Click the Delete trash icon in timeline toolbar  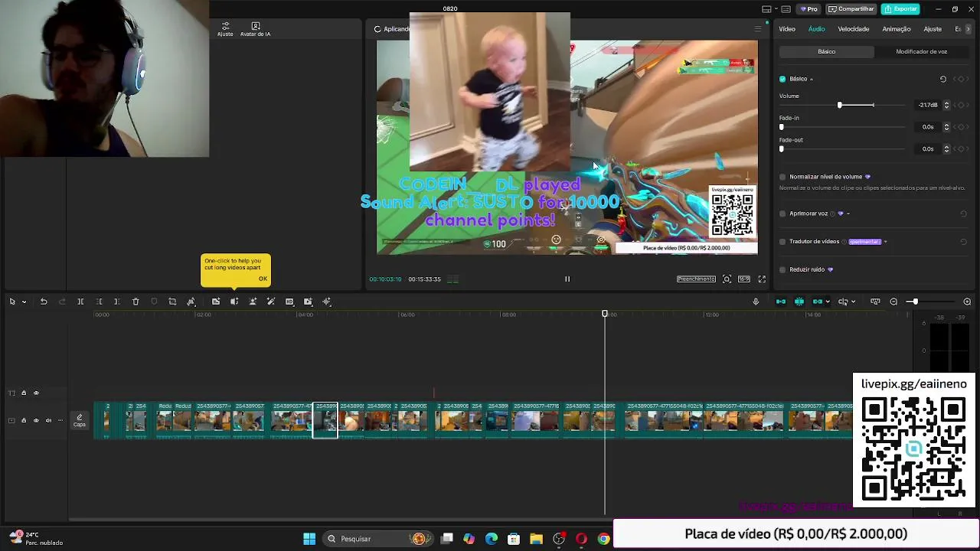(136, 302)
